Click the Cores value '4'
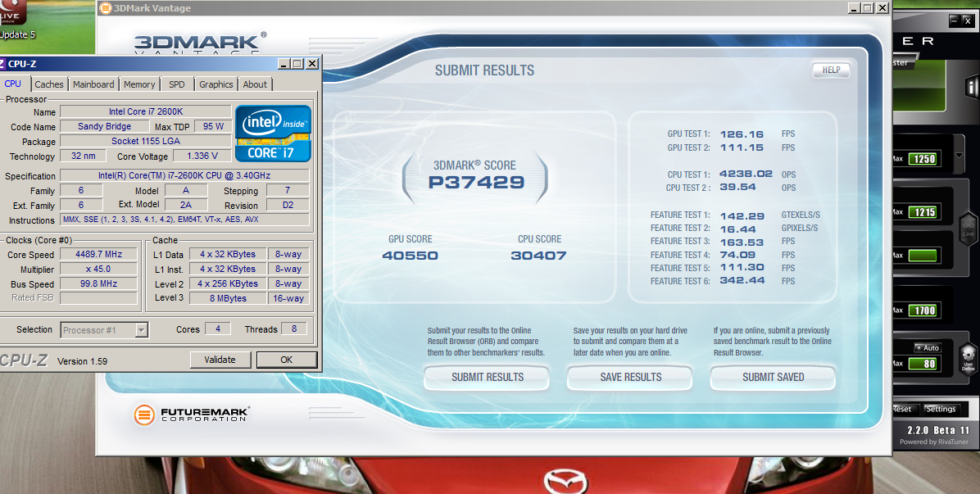This screenshot has width=980, height=494. 217,329
